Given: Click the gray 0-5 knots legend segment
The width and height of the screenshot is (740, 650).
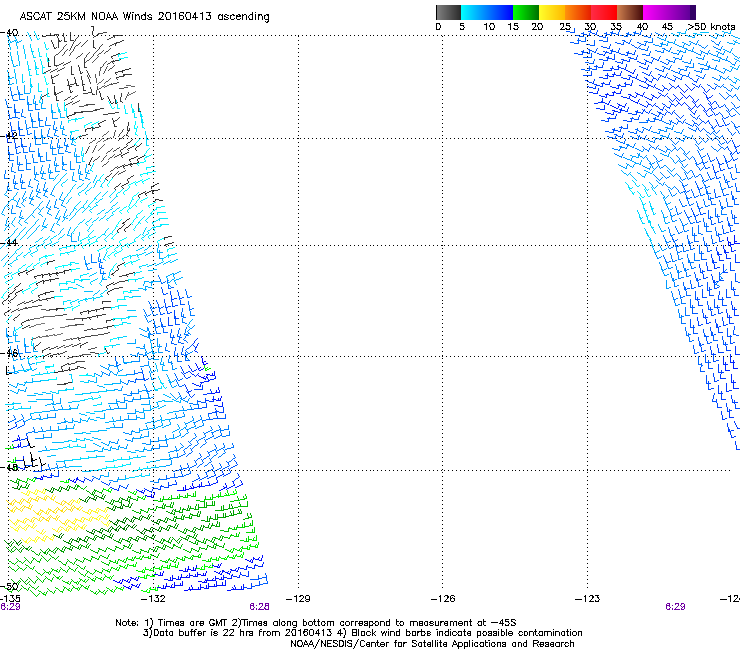Looking at the screenshot, I should pos(448,12).
